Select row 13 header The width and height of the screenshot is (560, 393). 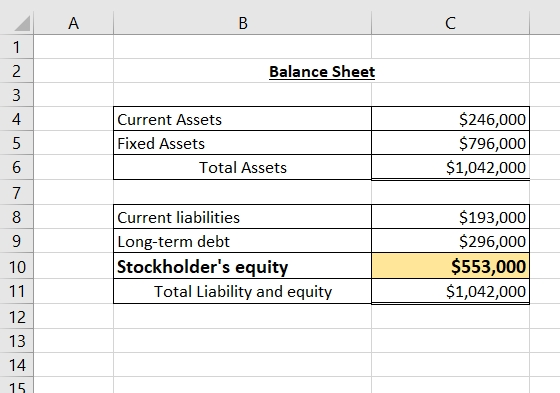16,341
